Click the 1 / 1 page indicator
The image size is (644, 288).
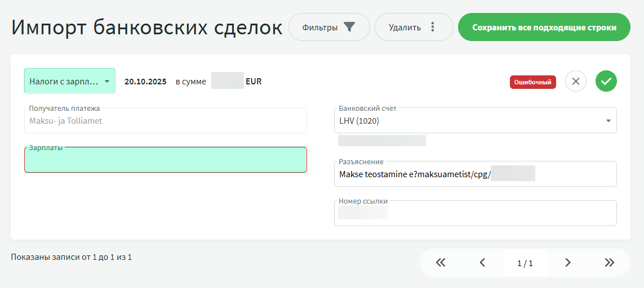pos(525,263)
